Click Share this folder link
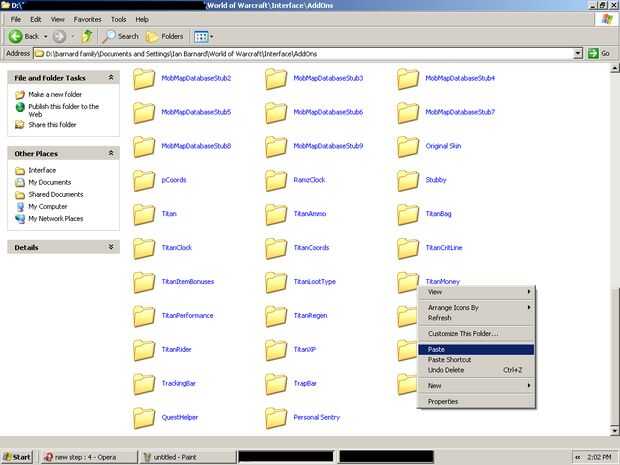This screenshot has width=620, height=465. pos(52,125)
